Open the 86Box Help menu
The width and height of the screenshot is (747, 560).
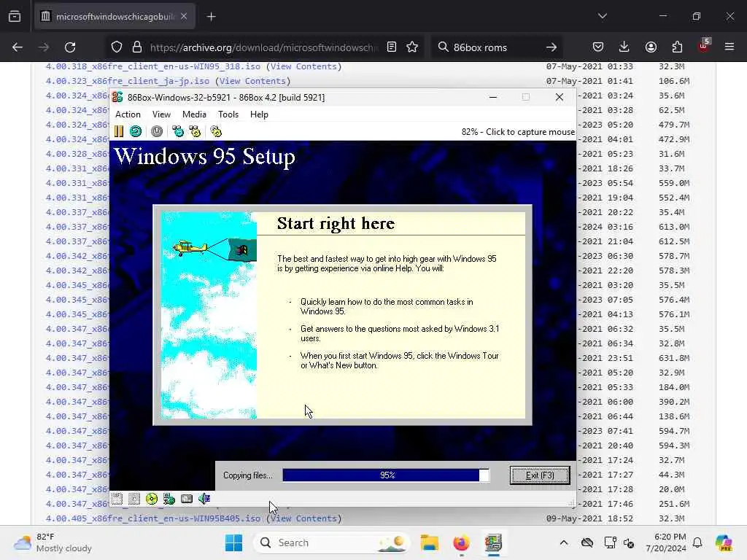(x=259, y=114)
